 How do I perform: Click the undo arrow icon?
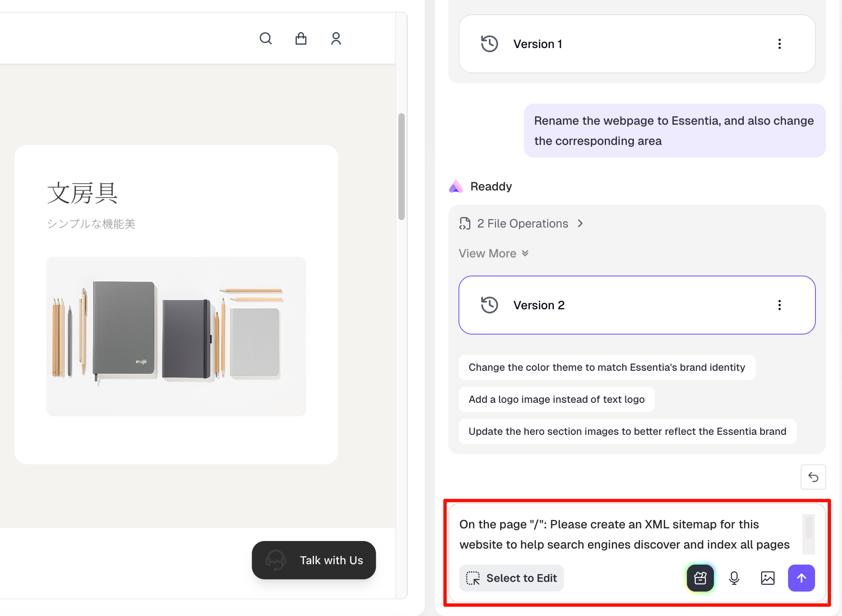click(x=813, y=477)
